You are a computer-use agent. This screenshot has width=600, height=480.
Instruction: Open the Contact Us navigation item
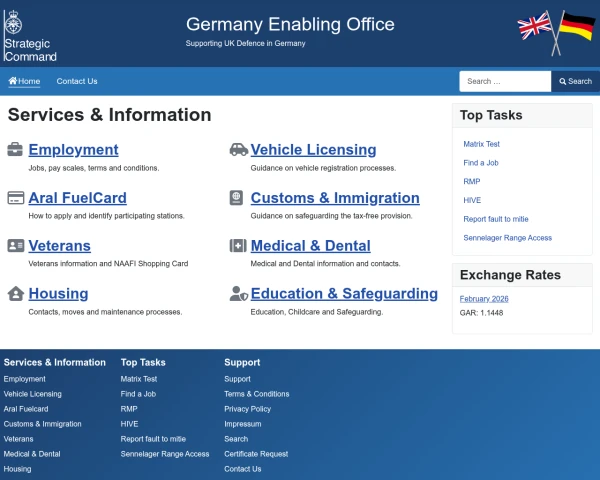tap(77, 81)
